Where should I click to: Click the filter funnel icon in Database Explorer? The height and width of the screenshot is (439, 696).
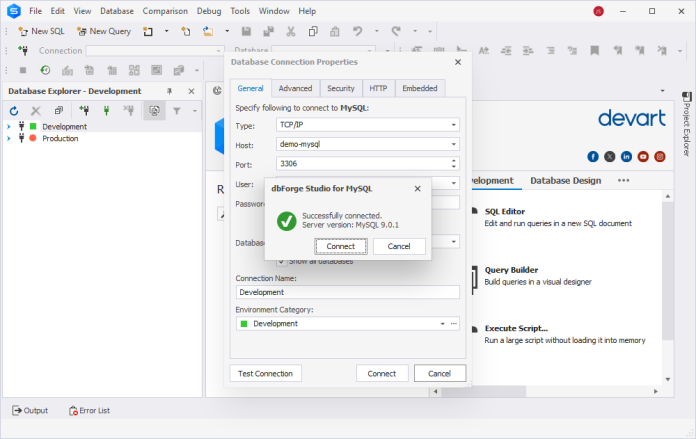[177, 111]
